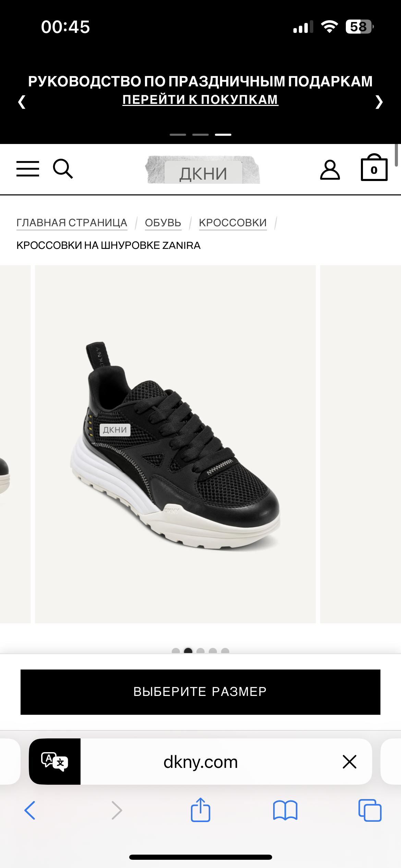Screen dimensions: 401x868
Task: Open the ОБУВЬ breadcrumb category
Action: (x=163, y=223)
